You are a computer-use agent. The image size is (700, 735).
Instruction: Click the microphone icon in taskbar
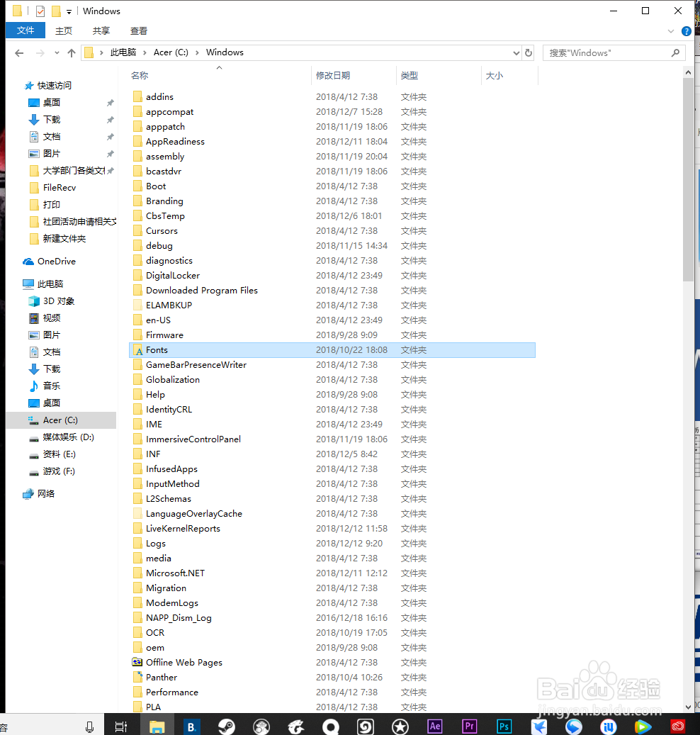[89, 726]
